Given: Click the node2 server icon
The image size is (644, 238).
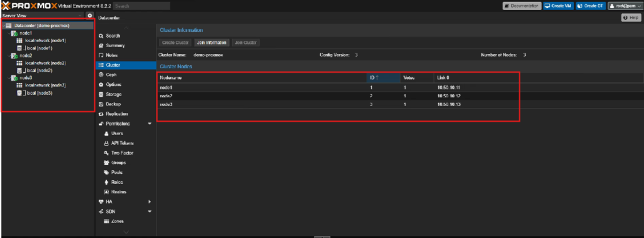Looking at the screenshot, I should 14,56.
